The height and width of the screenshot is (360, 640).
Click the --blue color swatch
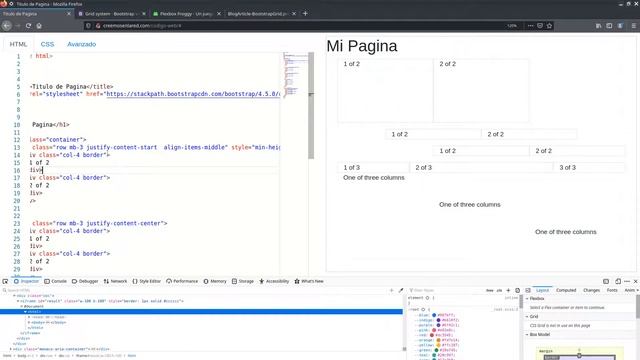(x=434, y=315)
